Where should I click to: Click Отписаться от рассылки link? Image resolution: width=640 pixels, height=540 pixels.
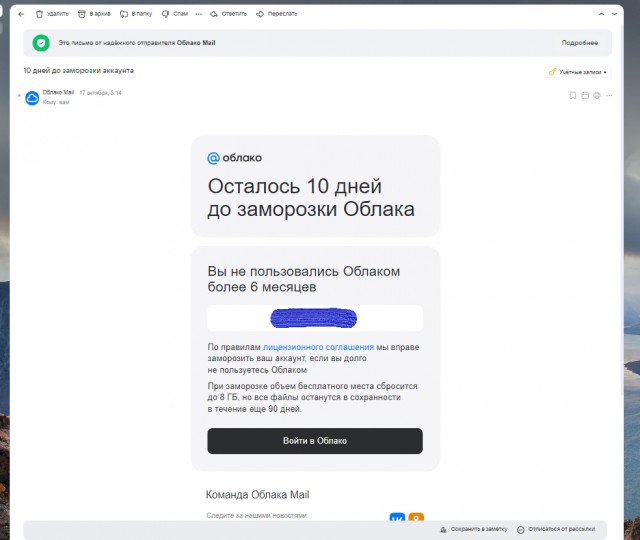556,529
